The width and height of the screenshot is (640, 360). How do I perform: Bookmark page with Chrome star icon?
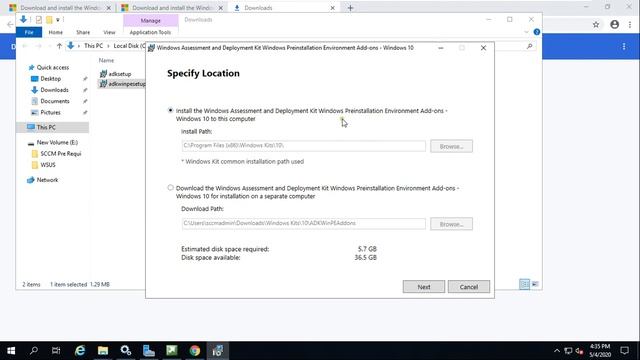[596, 24]
